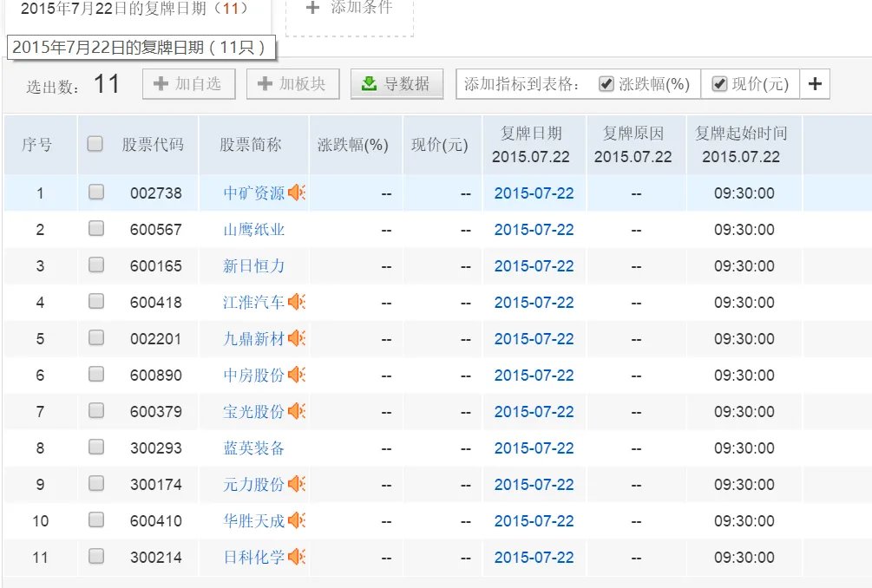Select the 2015年7月22日的复牌日期 condition tab
The width and height of the screenshot is (872, 588).
pyautogui.click(x=134, y=9)
